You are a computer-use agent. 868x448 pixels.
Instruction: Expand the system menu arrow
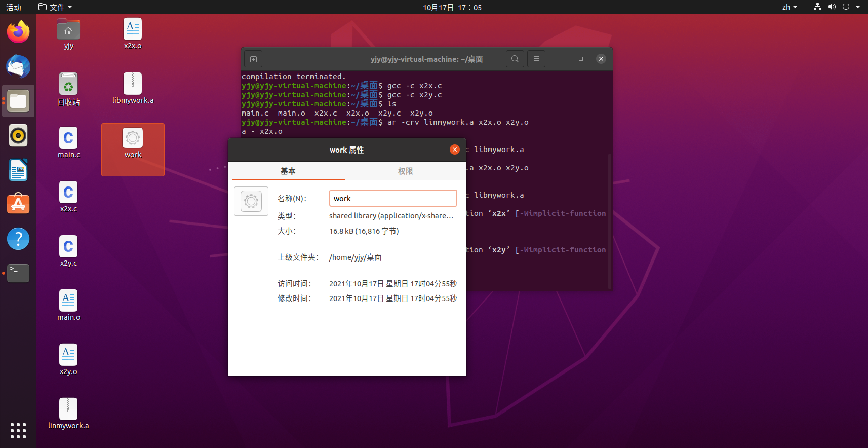point(858,7)
